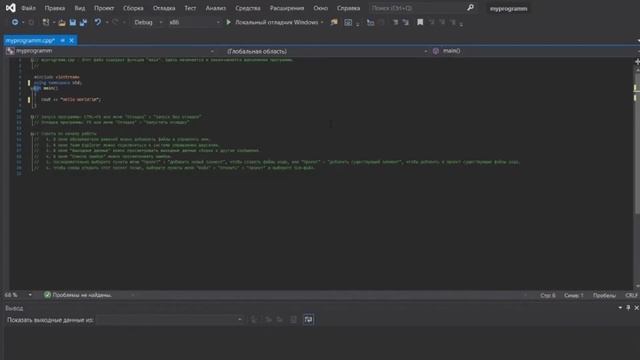Open the Справка menu

(x=348, y=8)
